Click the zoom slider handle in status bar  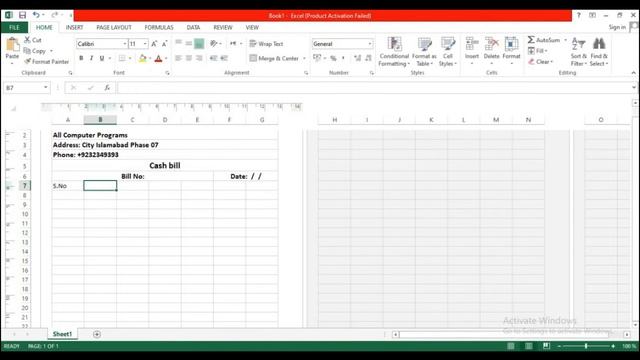point(586,346)
